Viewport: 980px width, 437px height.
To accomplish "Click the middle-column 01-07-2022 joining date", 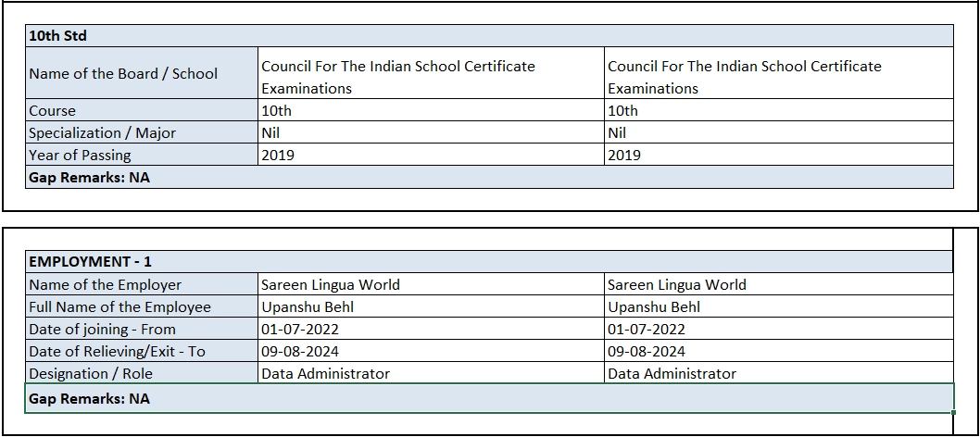I will point(300,330).
